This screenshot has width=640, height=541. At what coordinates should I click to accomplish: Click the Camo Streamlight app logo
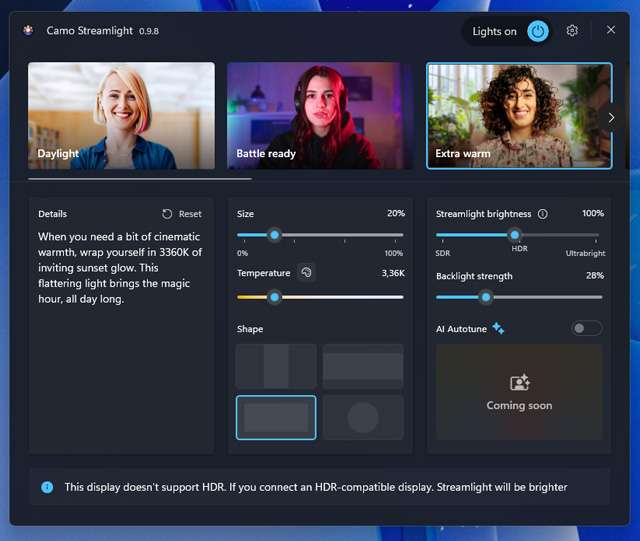28,30
